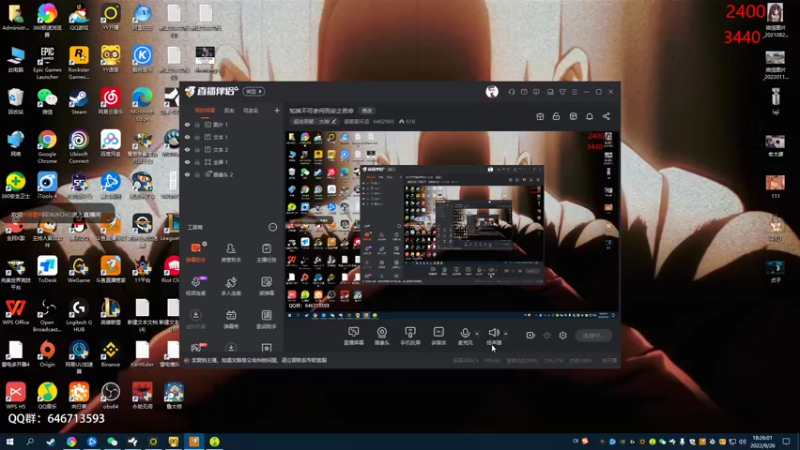Add a 直播屏幕 screen capture source
This screenshot has height=450, width=800.
click(x=354, y=336)
